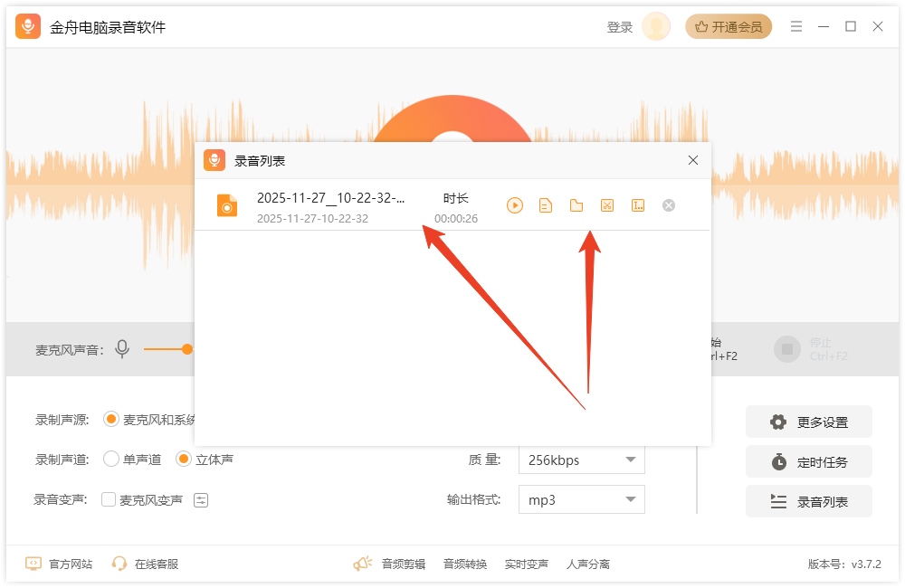905x588 pixels.
Task: Click the microphone icon beside 麦克风声音
Action: [x=122, y=348]
